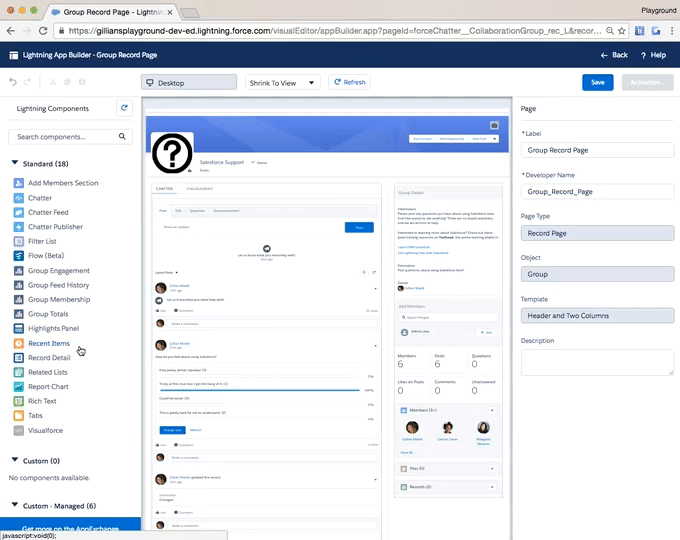Choose the Group Feed History icon

coord(19,285)
